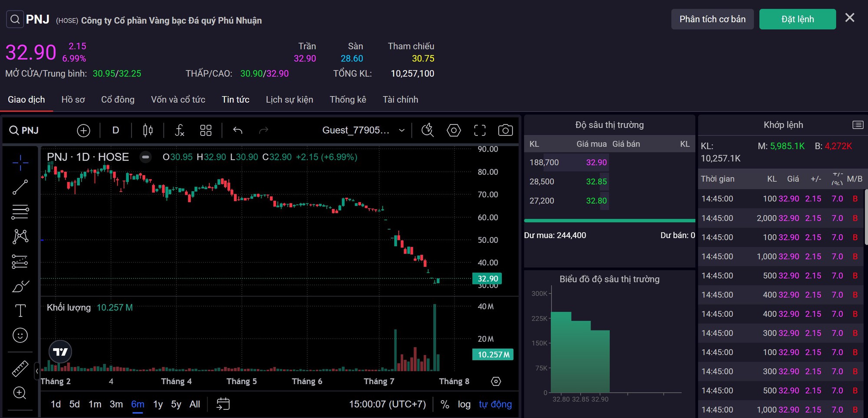Toggle log scale on chart
This screenshot has width=868, height=418.
pos(464,404)
